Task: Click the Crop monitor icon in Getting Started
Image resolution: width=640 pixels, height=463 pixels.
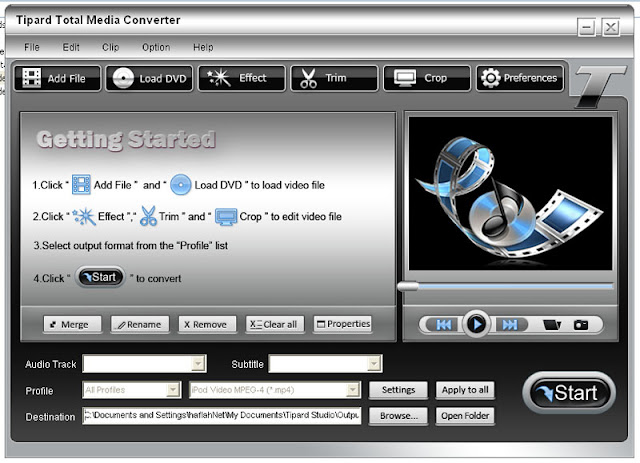Action: (x=226, y=217)
